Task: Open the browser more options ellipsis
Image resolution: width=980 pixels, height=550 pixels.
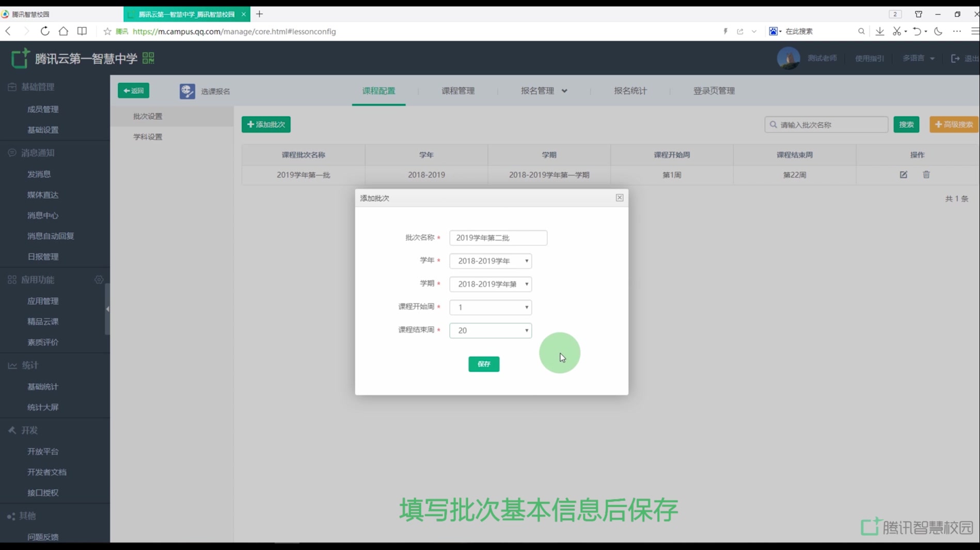Action: pos(957,31)
